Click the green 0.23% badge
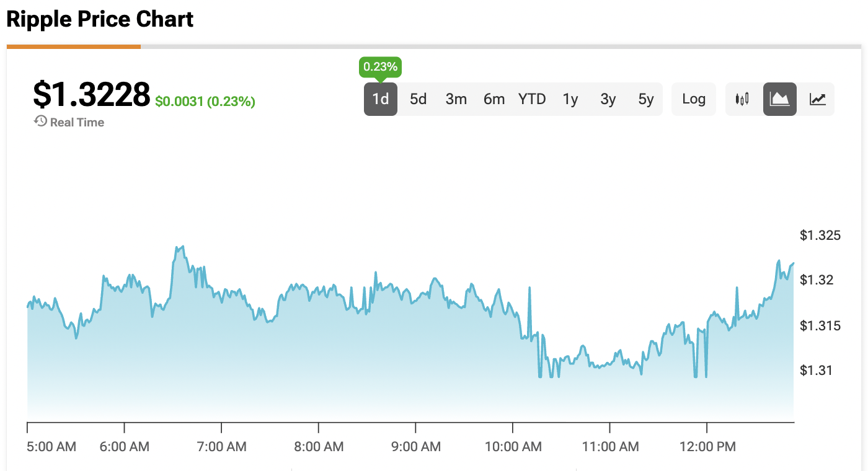868x471 pixels. click(x=381, y=66)
